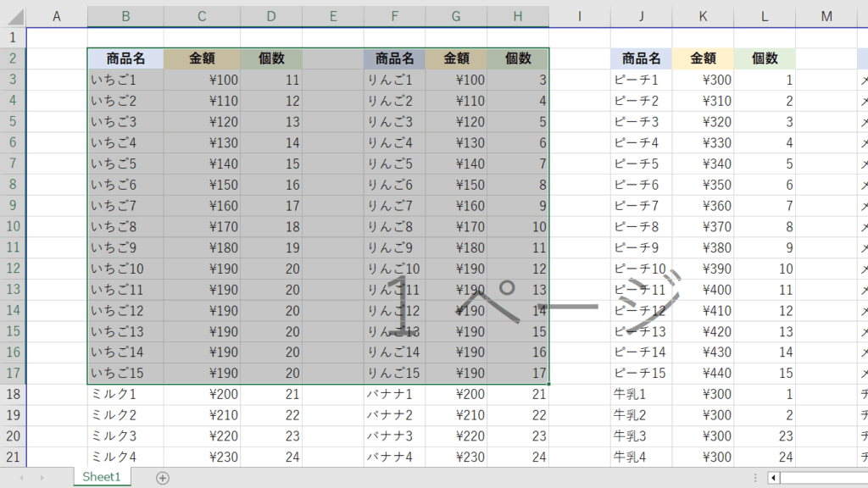This screenshot has width=868, height=488.
Task: Select column D header
Action: point(271,17)
